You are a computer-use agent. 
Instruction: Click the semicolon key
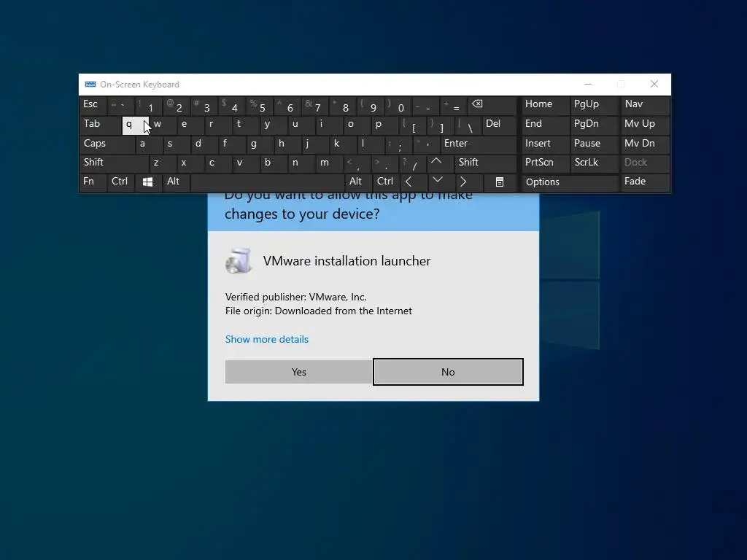click(x=398, y=144)
